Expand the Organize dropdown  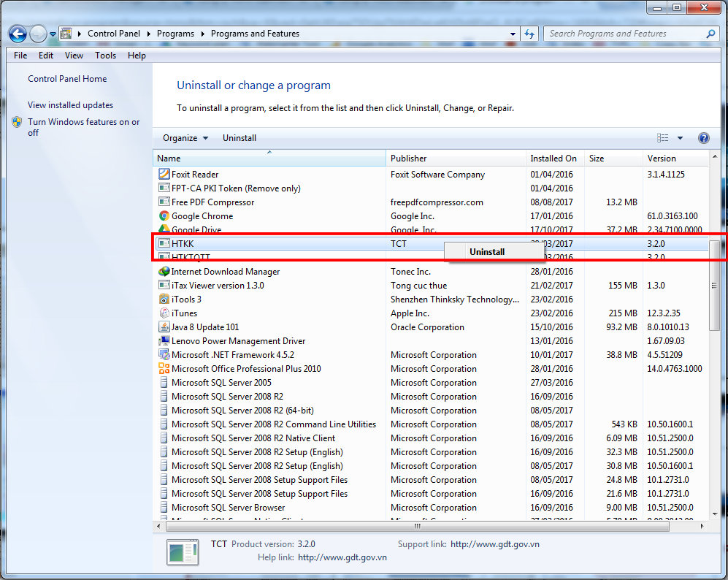pos(185,138)
